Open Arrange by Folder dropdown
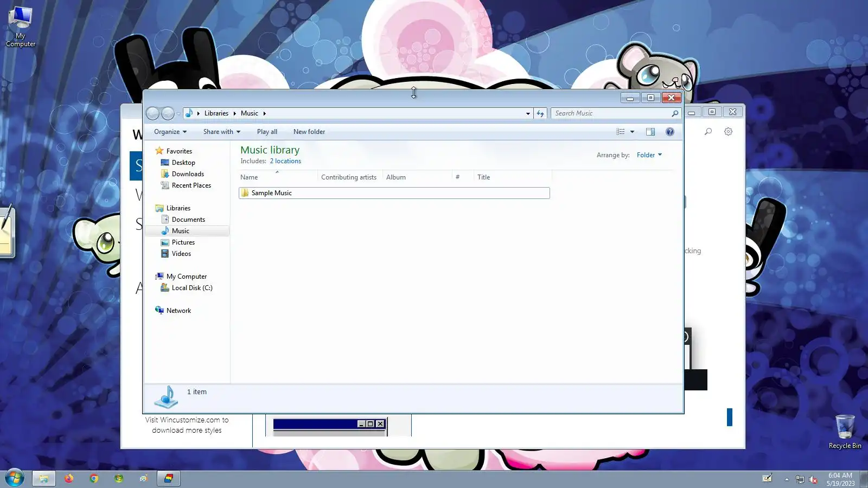Viewport: 868px width, 488px height. [x=649, y=155]
